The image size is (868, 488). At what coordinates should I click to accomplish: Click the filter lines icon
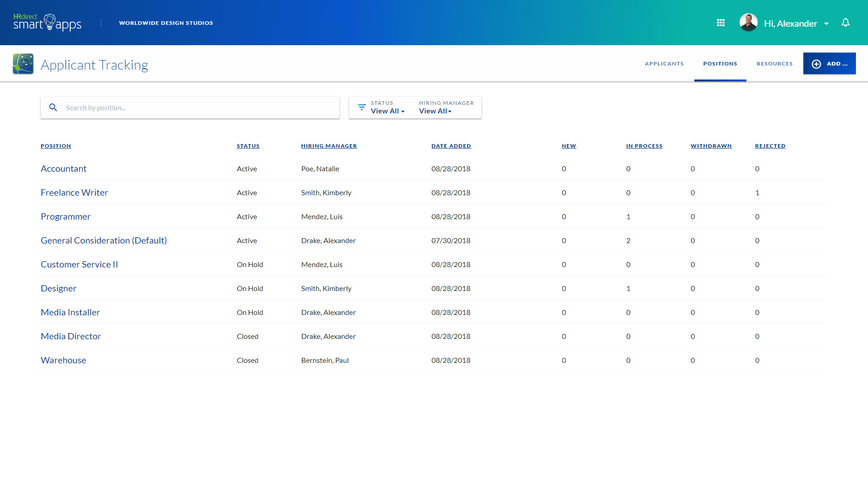pos(362,108)
